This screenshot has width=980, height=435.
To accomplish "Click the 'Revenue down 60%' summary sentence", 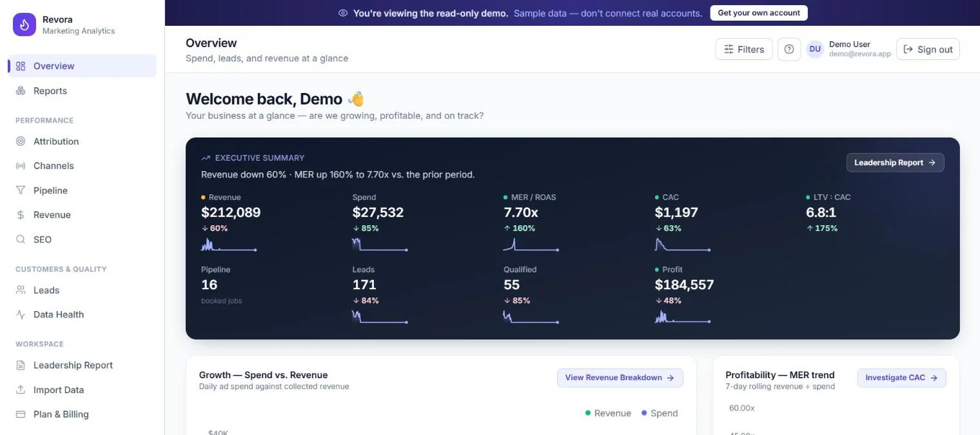I will click(x=338, y=174).
